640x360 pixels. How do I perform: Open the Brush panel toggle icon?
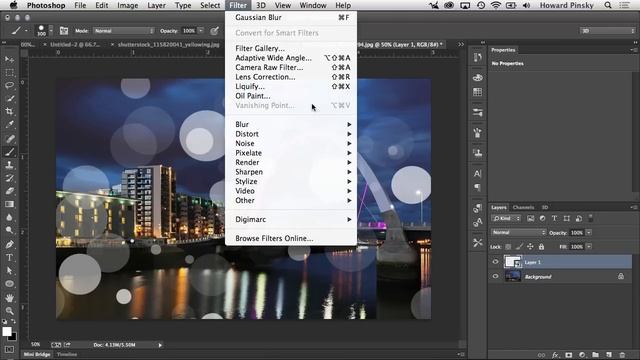click(x=64, y=31)
